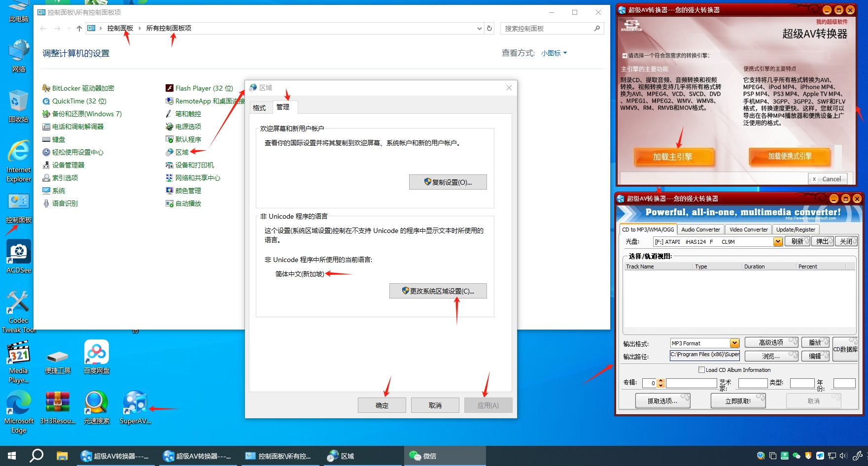
Task: Open 轻松使用设置中心
Action: 73,152
